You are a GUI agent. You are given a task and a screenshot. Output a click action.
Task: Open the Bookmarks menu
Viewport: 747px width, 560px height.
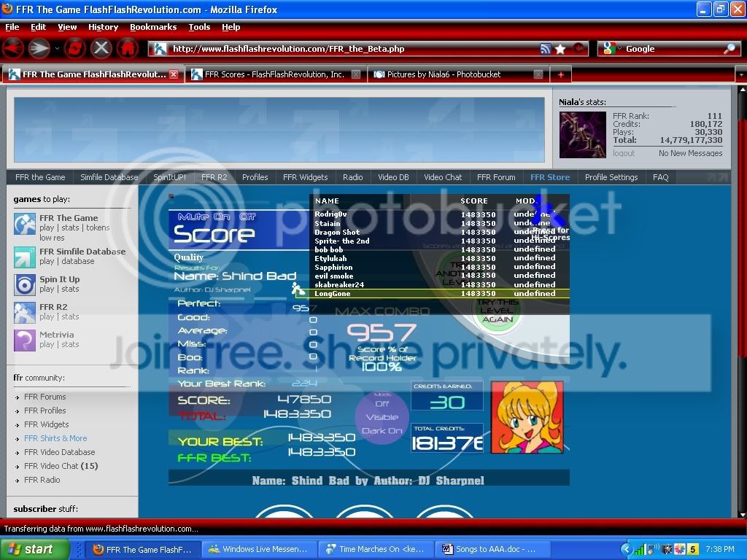pyautogui.click(x=153, y=27)
